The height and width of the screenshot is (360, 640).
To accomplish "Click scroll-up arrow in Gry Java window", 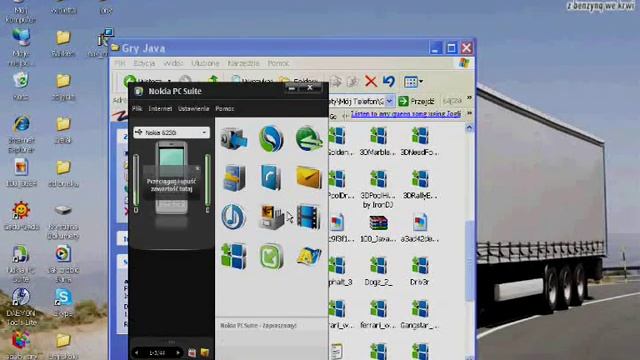I will (x=469, y=128).
